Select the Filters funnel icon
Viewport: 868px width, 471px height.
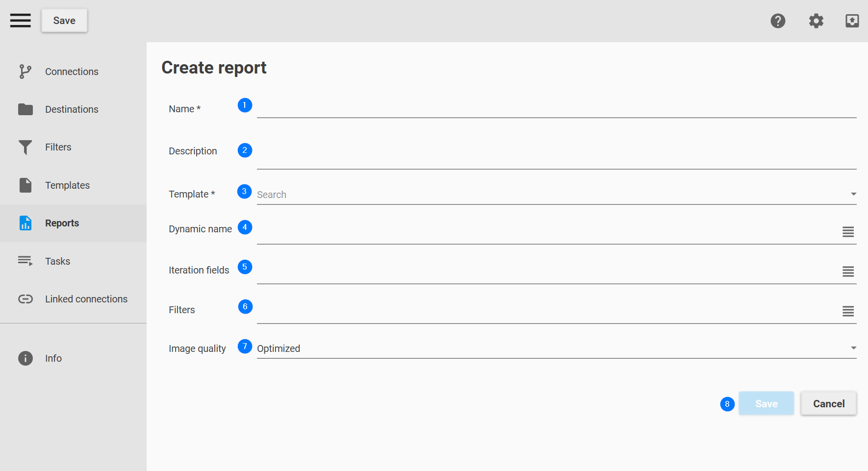click(25, 147)
